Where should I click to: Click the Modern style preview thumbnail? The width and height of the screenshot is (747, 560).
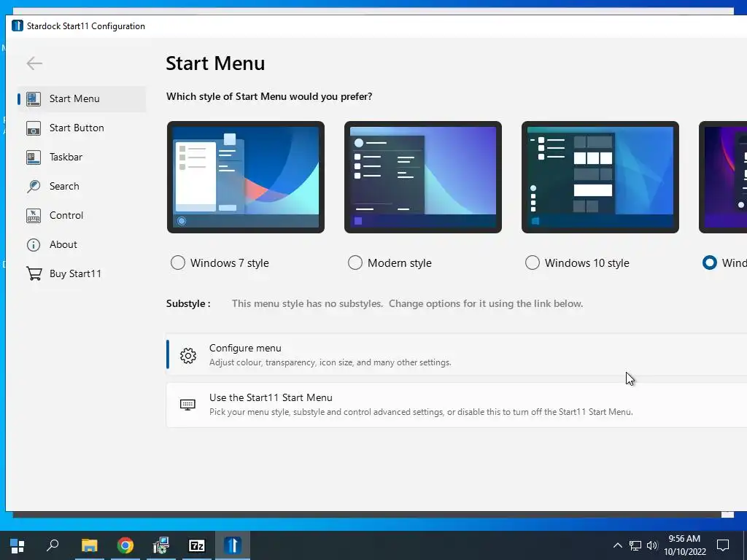pyautogui.click(x=423, y=177)
